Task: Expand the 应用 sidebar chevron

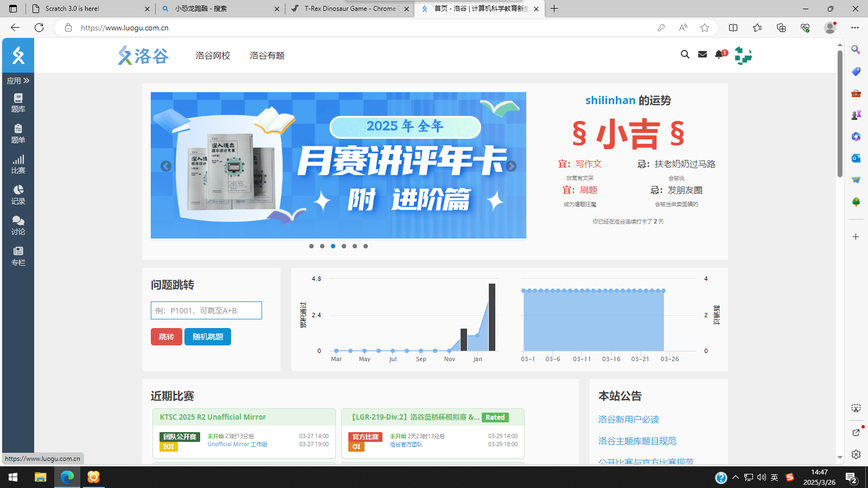Action: tap(18, 81)
